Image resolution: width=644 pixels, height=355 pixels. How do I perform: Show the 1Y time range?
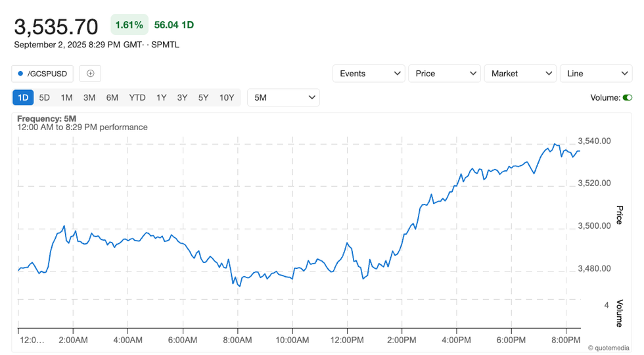(161, 98)
